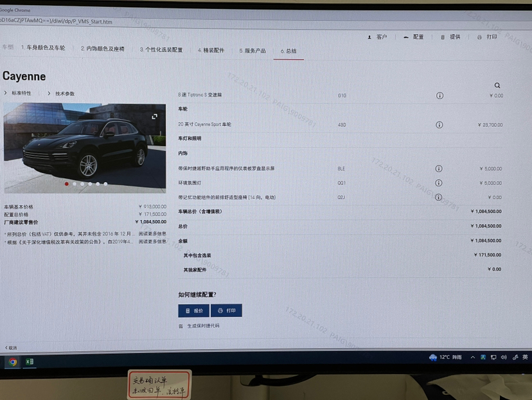Click the option code 43D

[x=342, y=125]
